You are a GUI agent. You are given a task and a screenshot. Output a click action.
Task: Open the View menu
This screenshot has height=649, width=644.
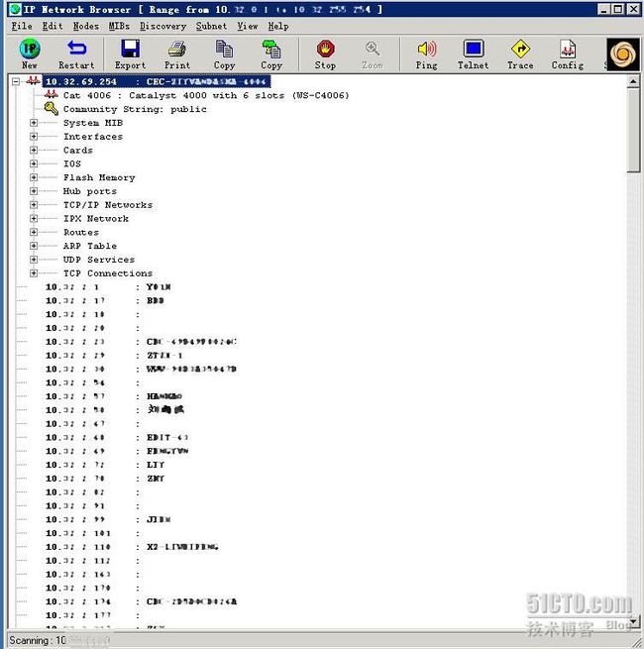248,26
